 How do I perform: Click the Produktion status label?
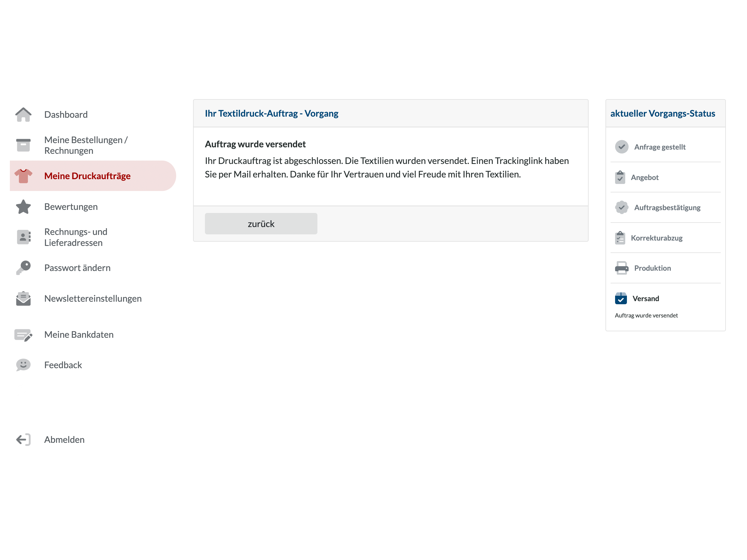click(x=653, y=268)
